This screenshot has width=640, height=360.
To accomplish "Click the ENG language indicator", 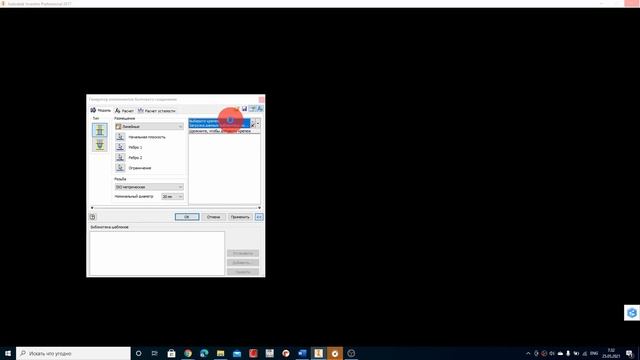I will coord(594,353).
